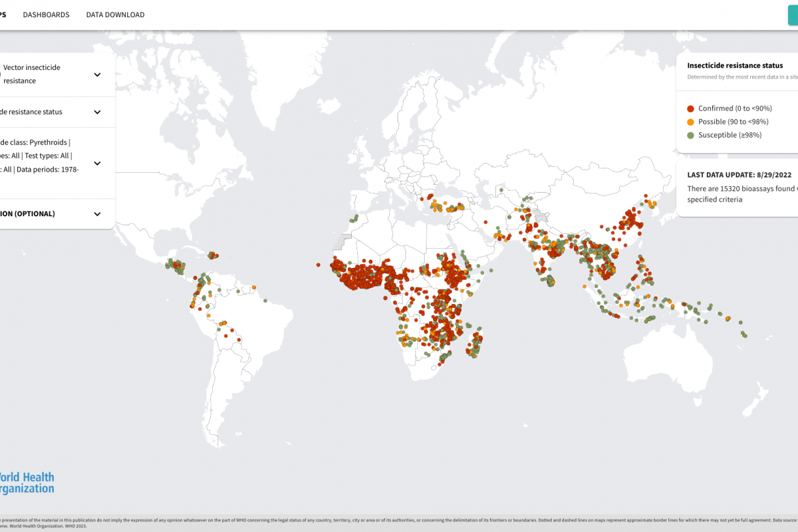The image size is (798, 532).
Task: Expand the optional location section
Action: coord(97,214)
